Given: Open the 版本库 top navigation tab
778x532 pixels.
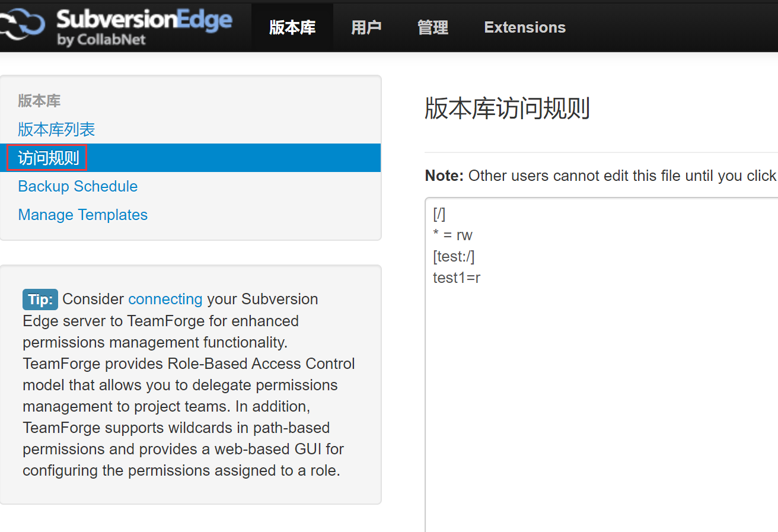Looking at the screenshot, I should point(292,27).
